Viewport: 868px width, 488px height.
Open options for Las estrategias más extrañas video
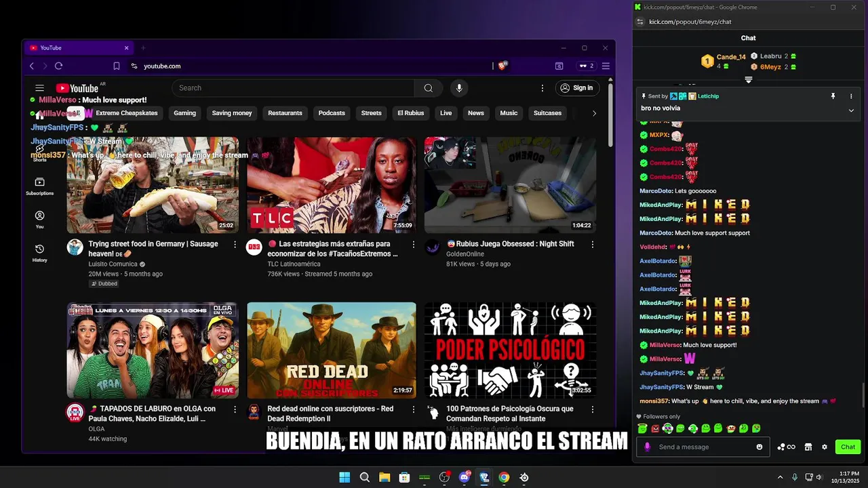click(414, 244)
